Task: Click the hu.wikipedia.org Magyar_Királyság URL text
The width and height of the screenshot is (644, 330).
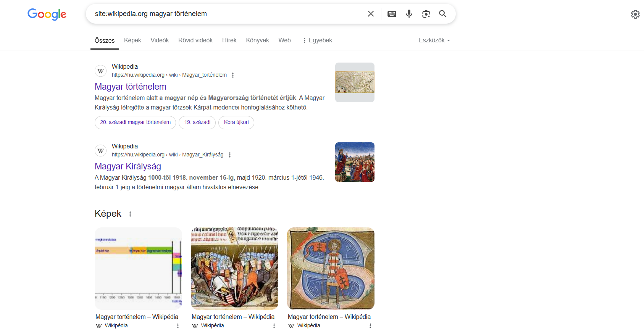Action: coord(168,155)
